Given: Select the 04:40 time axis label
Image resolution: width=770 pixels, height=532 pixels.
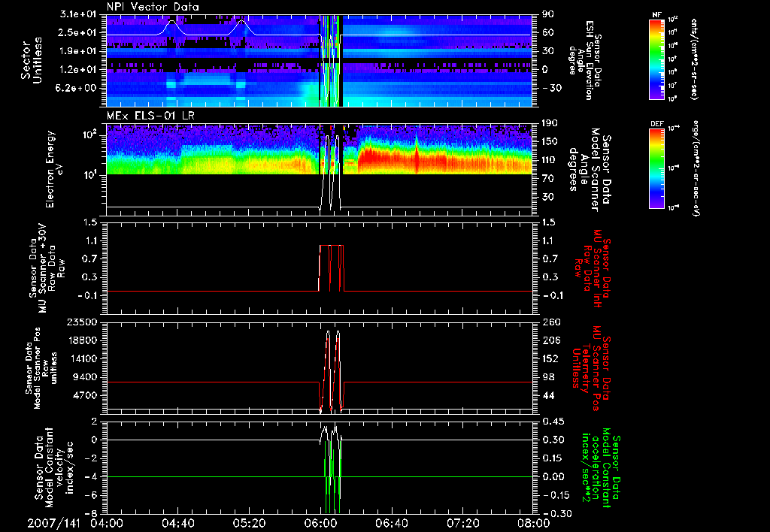Looking at the screenshot, I should (x=177, y=521).
